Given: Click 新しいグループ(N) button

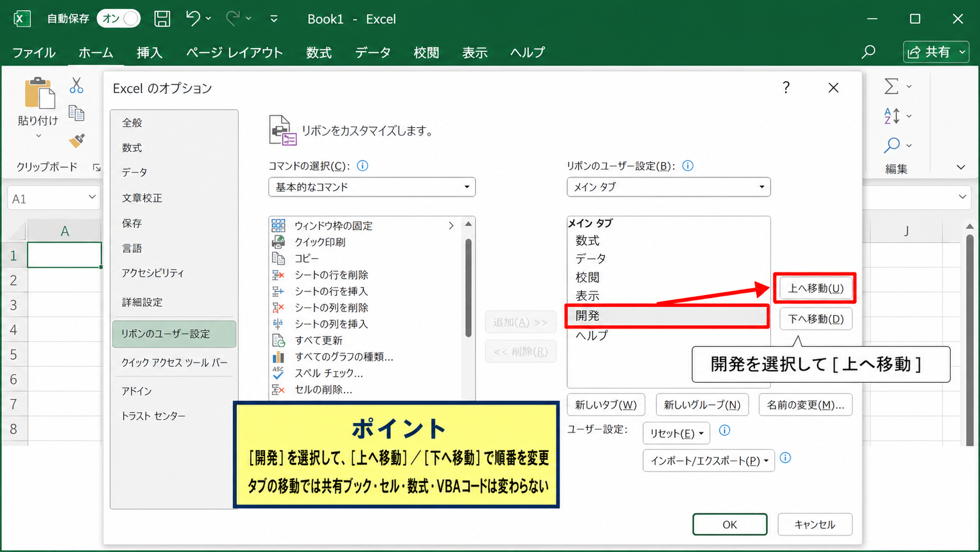Looking at the screenshot, I should click(x=702, y=405).
